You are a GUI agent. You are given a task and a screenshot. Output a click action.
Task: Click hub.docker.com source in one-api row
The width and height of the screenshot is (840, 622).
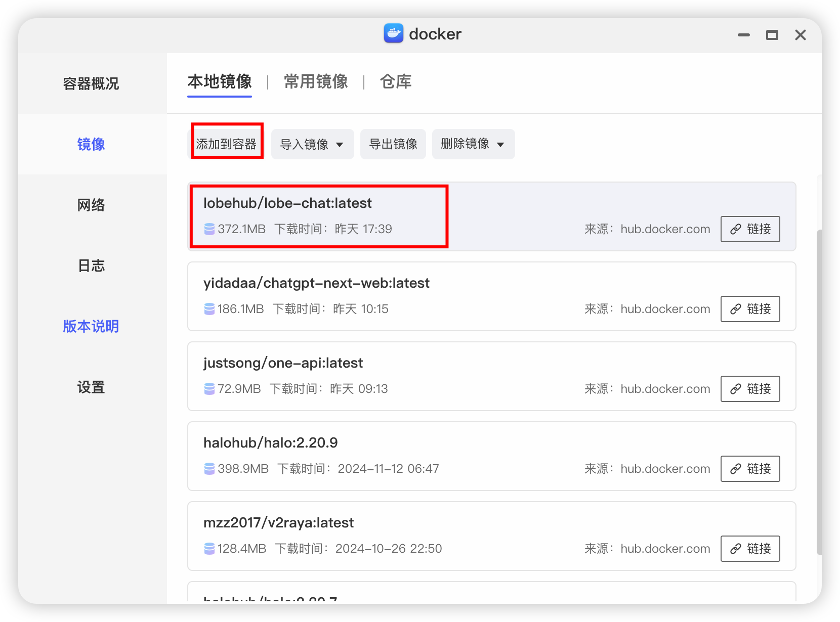pos(665,389)
